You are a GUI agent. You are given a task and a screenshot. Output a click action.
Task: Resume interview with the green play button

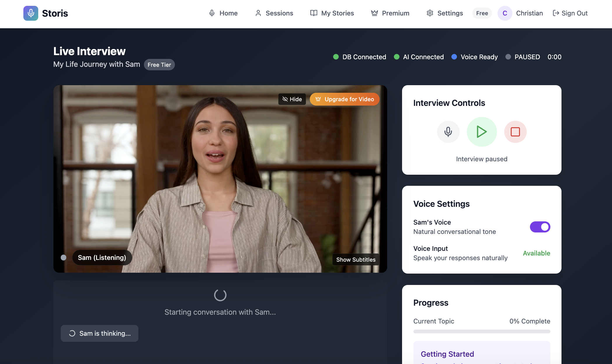(x=481, y=132)
